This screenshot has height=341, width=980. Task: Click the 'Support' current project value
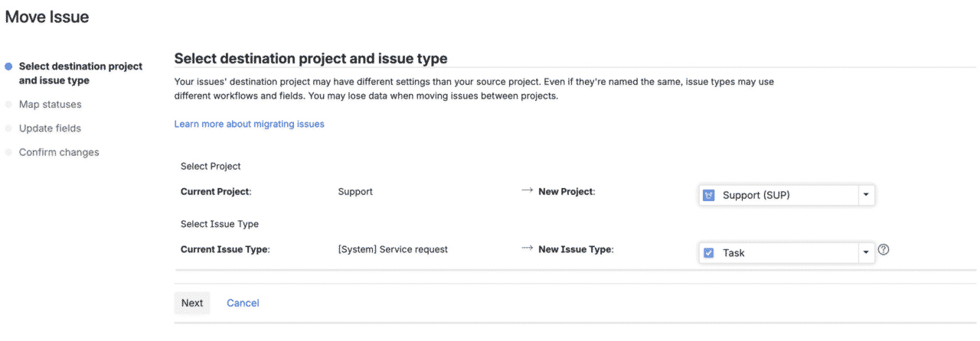tap(355, 192)
